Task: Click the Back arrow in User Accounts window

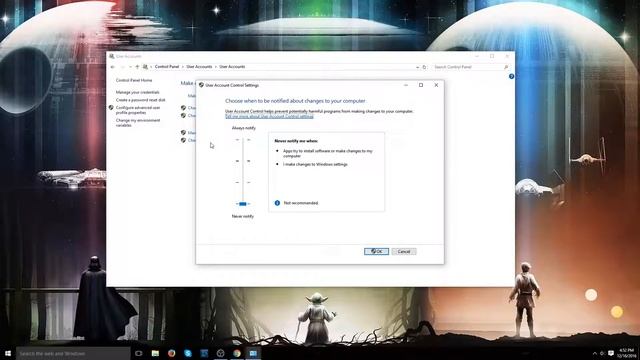Action: pos(113,67)
